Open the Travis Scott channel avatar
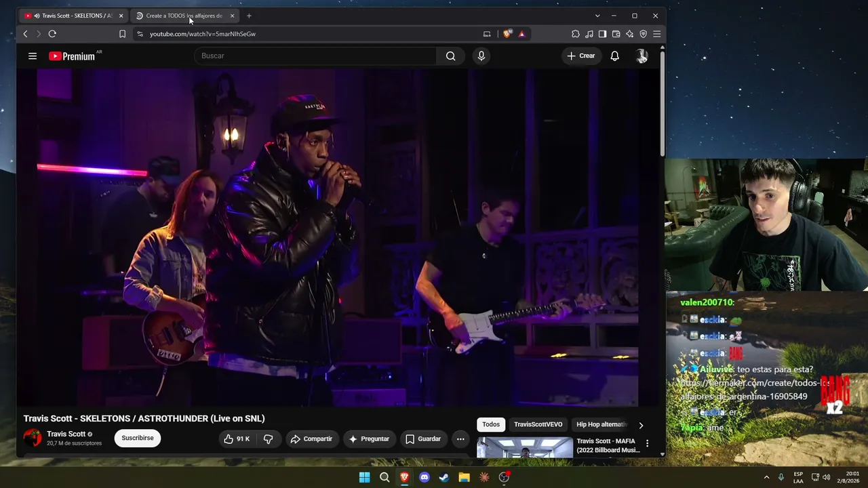 (33, 438)
